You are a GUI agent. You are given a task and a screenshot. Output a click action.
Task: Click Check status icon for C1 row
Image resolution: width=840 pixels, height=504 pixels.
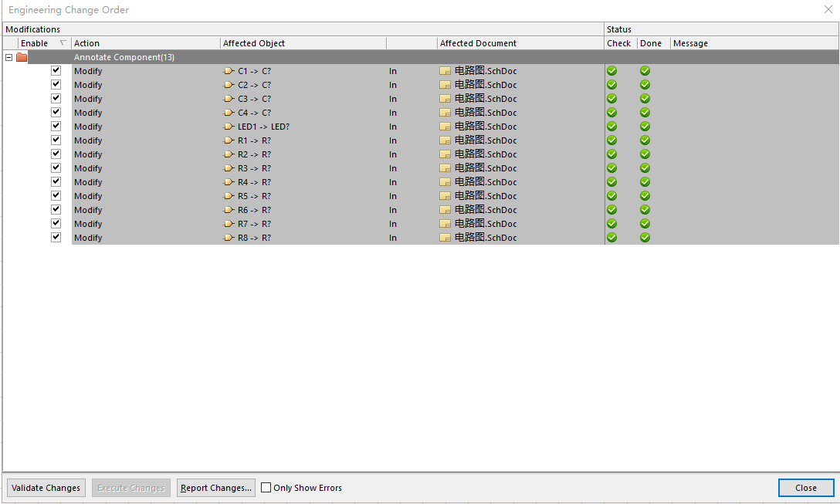(611, 71)
